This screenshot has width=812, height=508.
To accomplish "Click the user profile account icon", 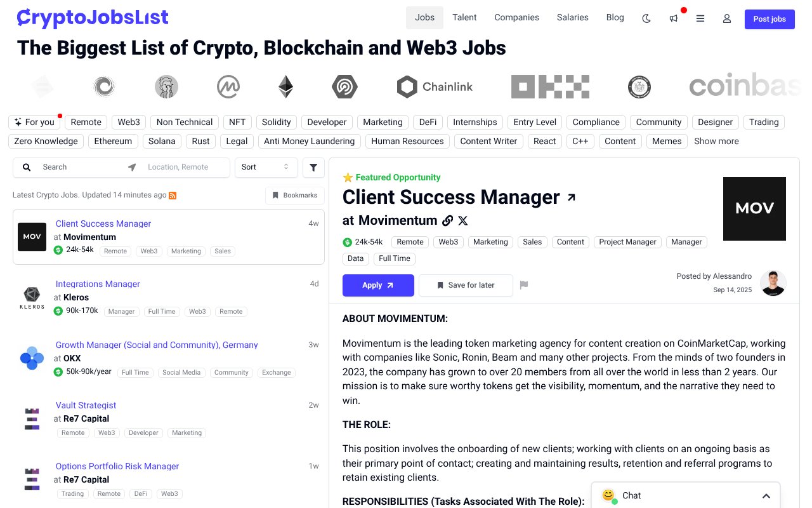I will (x=726, y=19).
